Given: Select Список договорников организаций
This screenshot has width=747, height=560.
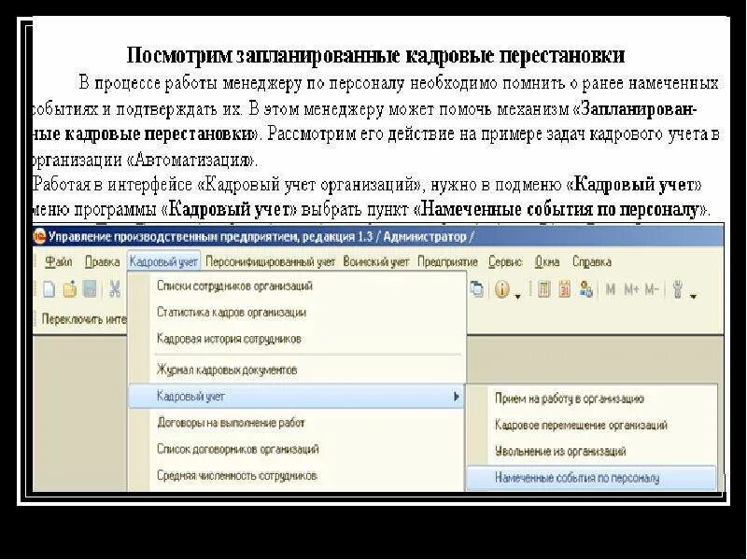Looking at the screenshot, I should 296,449.
